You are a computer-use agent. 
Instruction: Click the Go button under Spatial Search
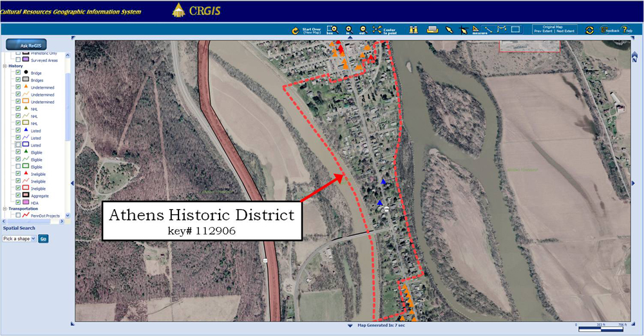click(x=43, y=239)
